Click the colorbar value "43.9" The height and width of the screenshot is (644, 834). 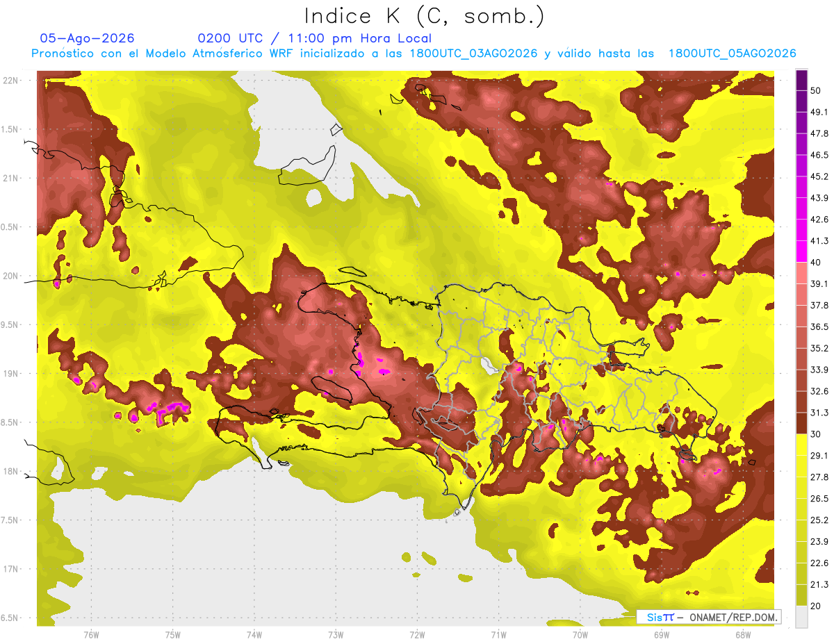[819, 198]
